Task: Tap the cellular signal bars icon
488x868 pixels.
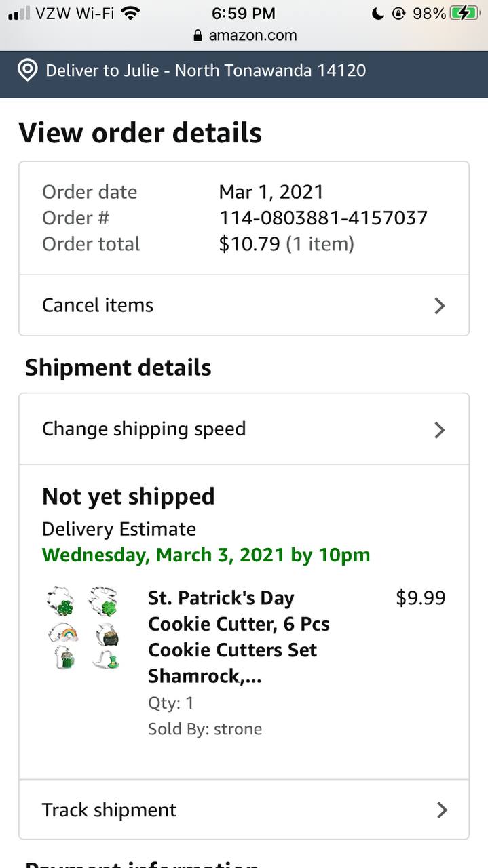Action: click(20, 14)
